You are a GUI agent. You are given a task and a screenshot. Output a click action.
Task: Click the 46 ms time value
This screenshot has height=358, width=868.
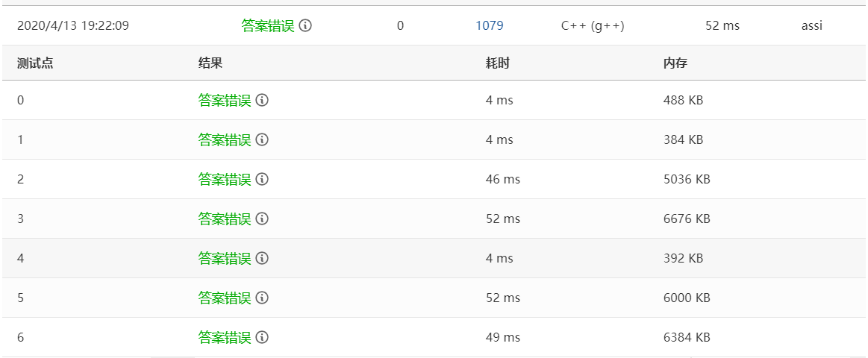click(x=502, y=179)
